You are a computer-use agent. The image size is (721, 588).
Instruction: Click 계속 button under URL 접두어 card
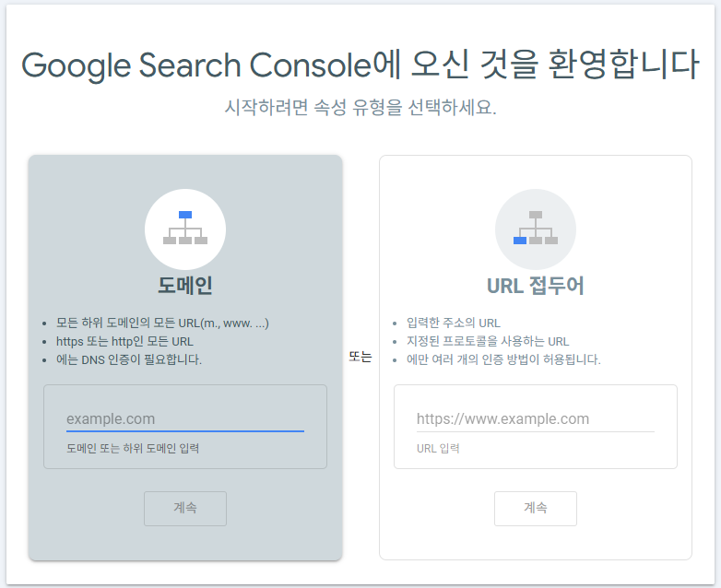[x=536, y=509]
